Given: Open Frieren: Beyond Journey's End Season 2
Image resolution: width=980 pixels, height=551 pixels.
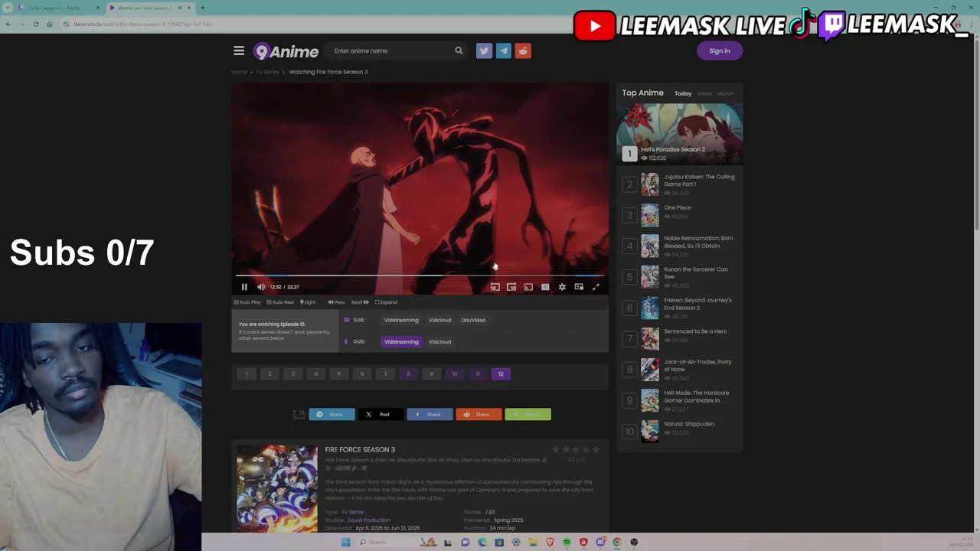Looking at the screenshot, I should click(x=697, y=304).
